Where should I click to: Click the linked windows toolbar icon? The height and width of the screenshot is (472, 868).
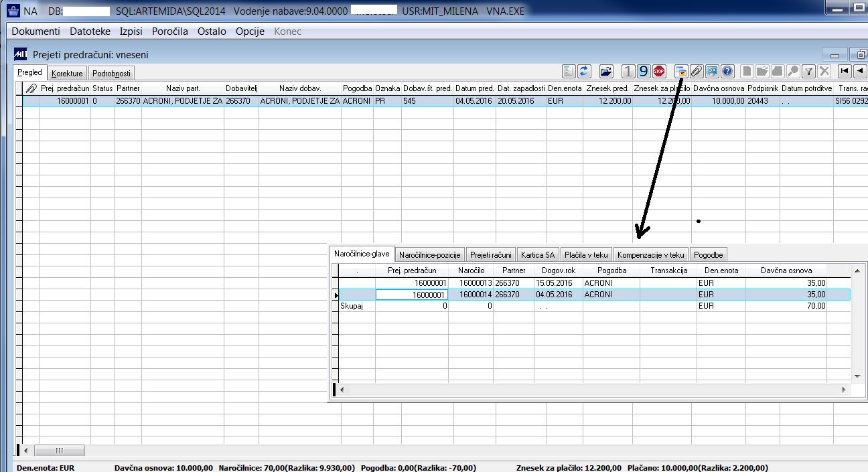pos(681,71)
